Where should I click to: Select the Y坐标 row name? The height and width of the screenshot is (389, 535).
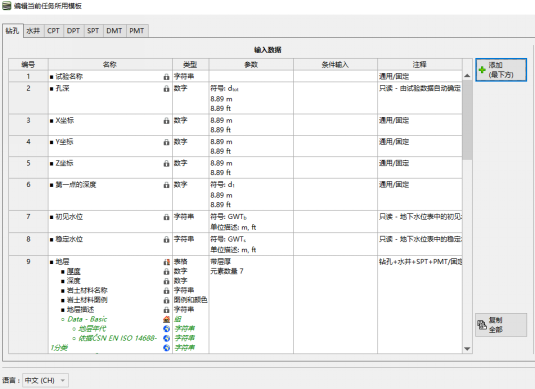tap(65, 142)
